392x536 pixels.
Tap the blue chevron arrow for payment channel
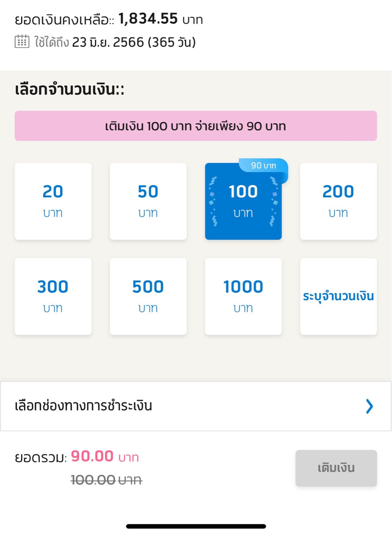pyautogui.click(x=369, y=406)
